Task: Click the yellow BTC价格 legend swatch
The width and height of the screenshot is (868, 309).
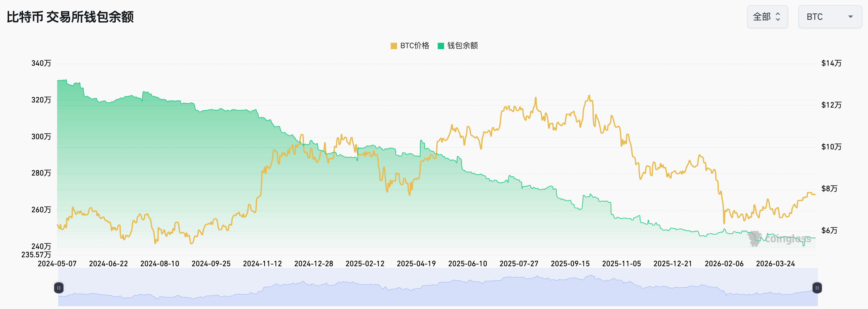Action: click(x=393, y=46)
